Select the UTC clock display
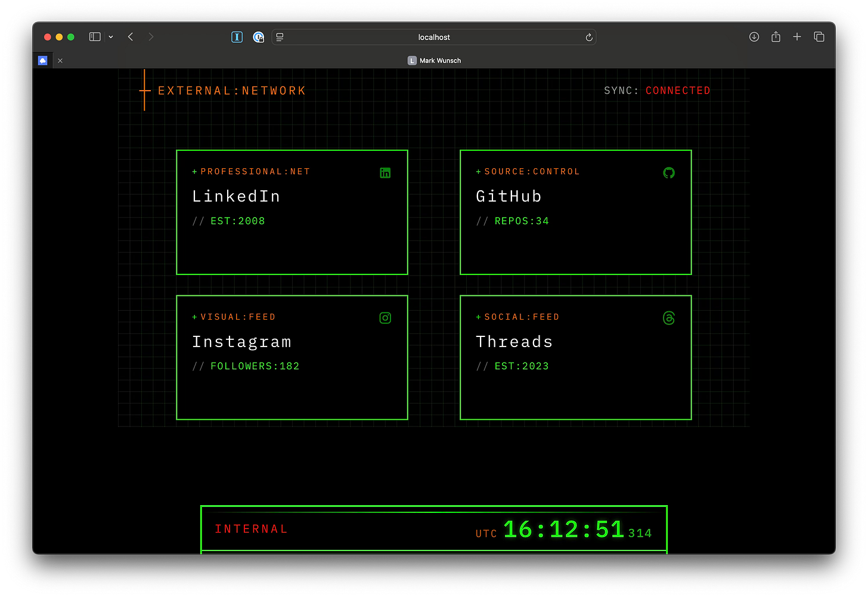868x597 pixels. (x=563, y=530)
